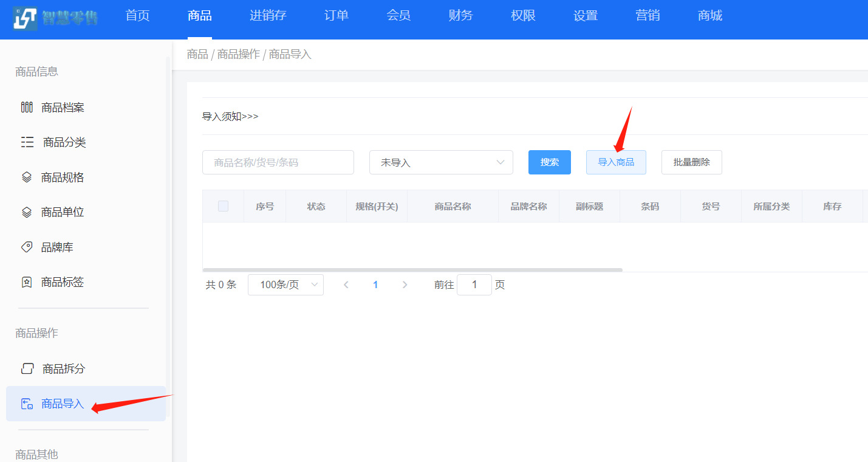Image resolution: width=868 pixels, height=462 pixels.
Task: Open 商品档案 in sidebar
Action: 86,108
